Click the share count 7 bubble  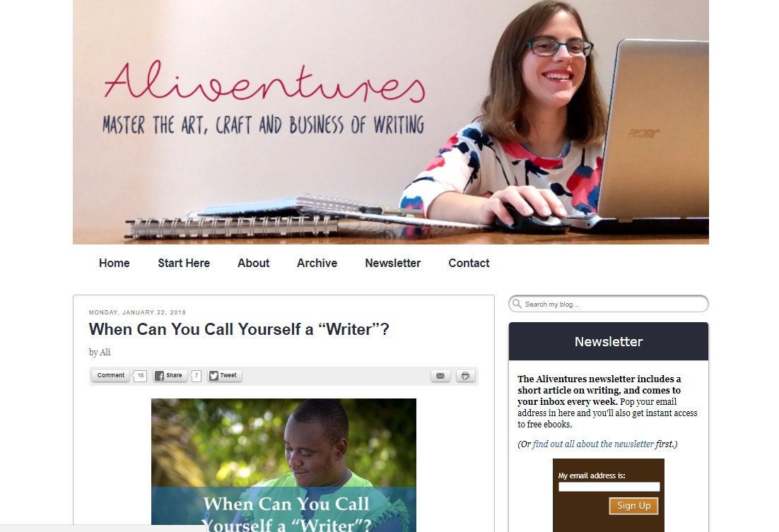pyautogui.click(x=197, y=376)
